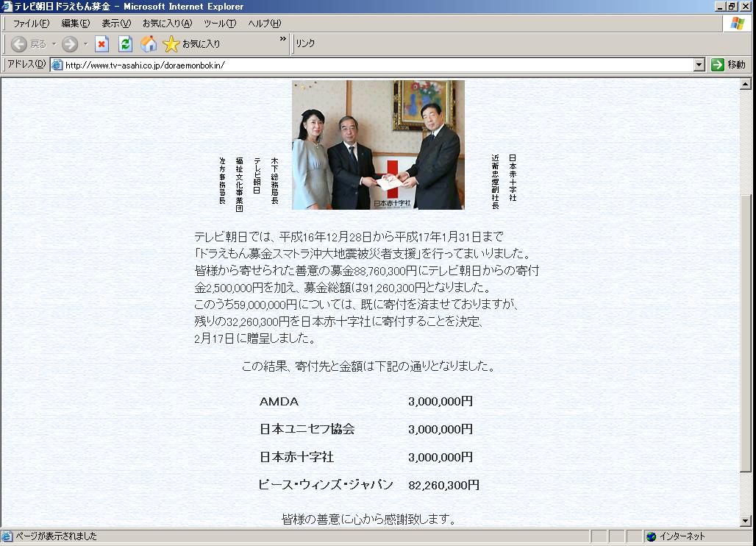Screen dimensions: 756x546
Task: Open the 表示(V) menu
Action: pos(116,23)
